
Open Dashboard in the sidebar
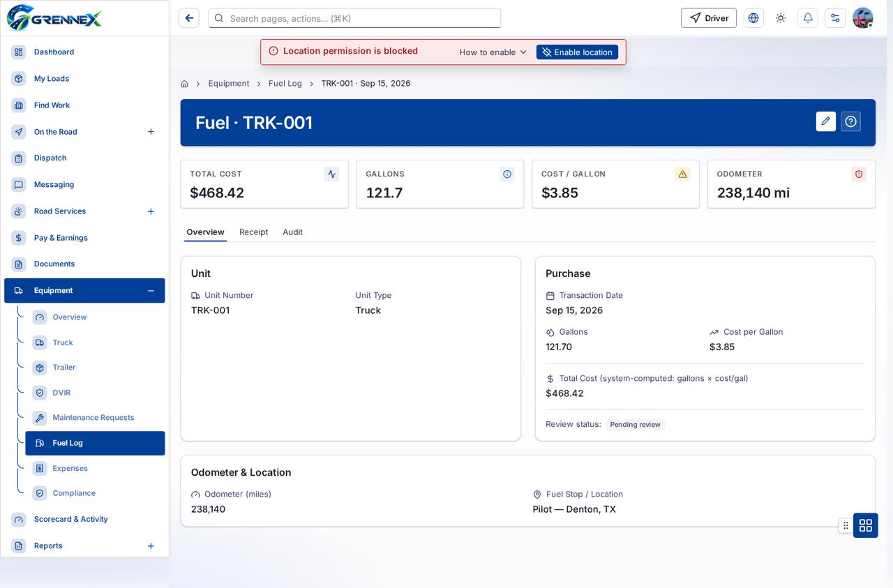point(84,52)
